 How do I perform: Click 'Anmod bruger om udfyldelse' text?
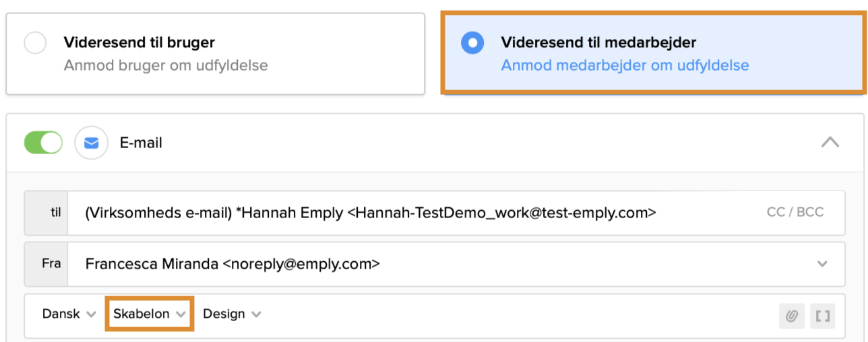pos(166,65)
